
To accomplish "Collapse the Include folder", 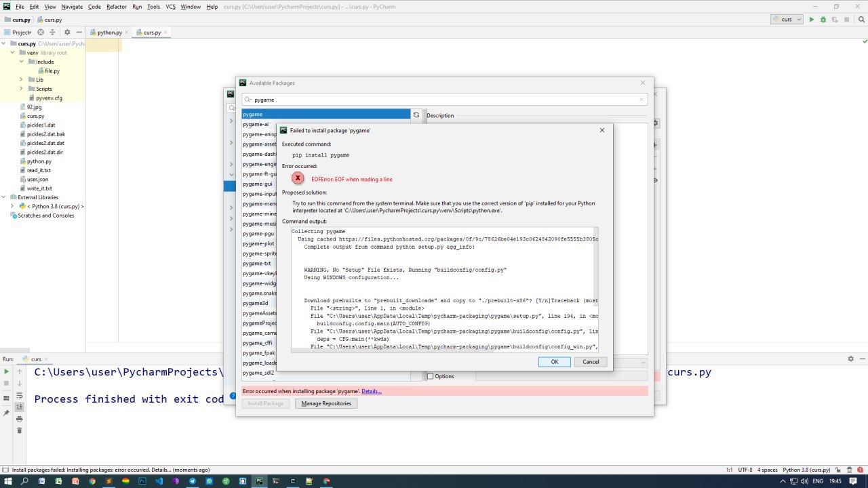I will pyautogui.click(x=22, y=62).
